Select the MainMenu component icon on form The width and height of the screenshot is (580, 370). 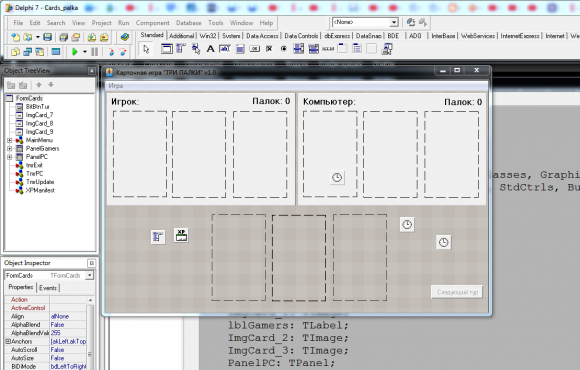(x=158, y=237)
